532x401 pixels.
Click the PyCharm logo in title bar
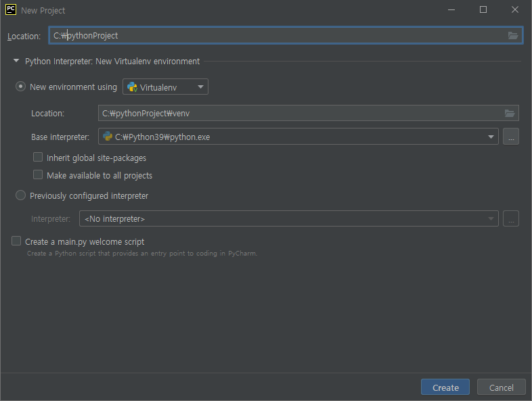(x=11, y=9)
